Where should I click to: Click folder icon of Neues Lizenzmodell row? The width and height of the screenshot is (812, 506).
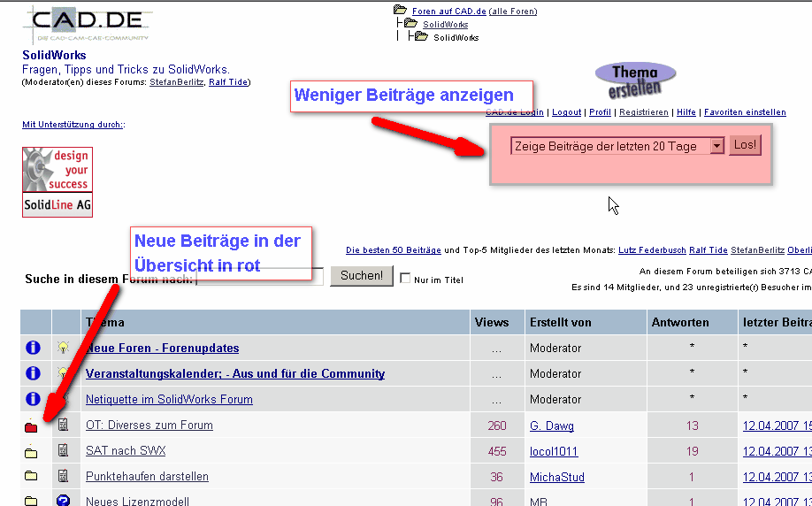pos(31,501)
